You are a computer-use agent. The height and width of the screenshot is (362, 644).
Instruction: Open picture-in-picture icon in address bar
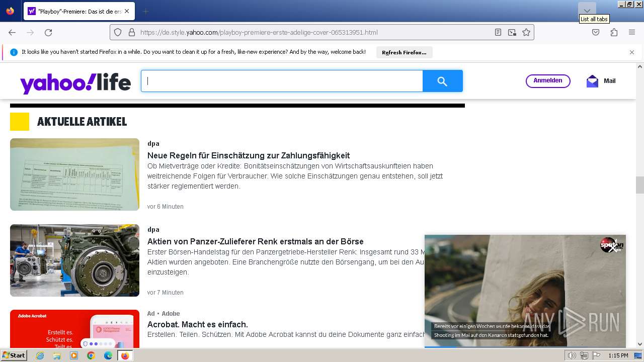tap(512, 32)
